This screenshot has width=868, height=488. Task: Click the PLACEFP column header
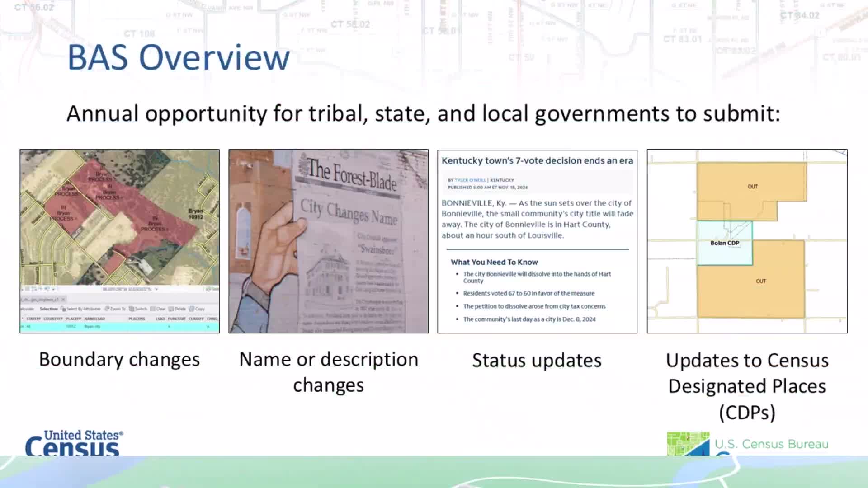(x=73, y=319)
